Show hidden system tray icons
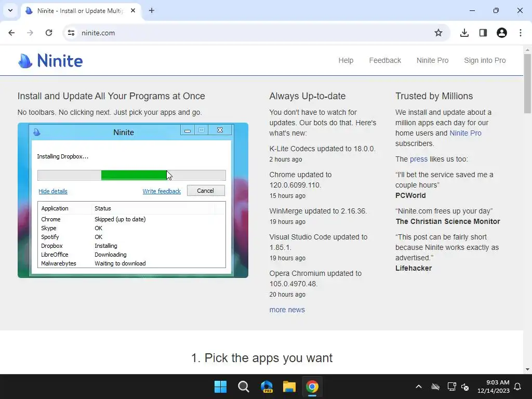The height and width of the screenshot is (399, 532). click(419, 387)
